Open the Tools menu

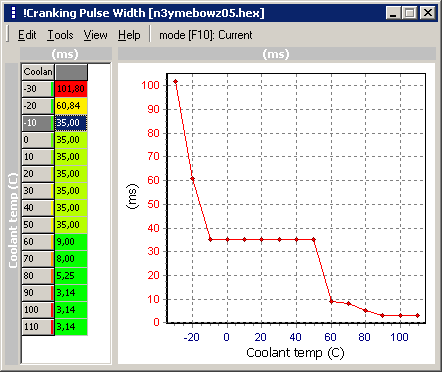click(x=60, y=35)
